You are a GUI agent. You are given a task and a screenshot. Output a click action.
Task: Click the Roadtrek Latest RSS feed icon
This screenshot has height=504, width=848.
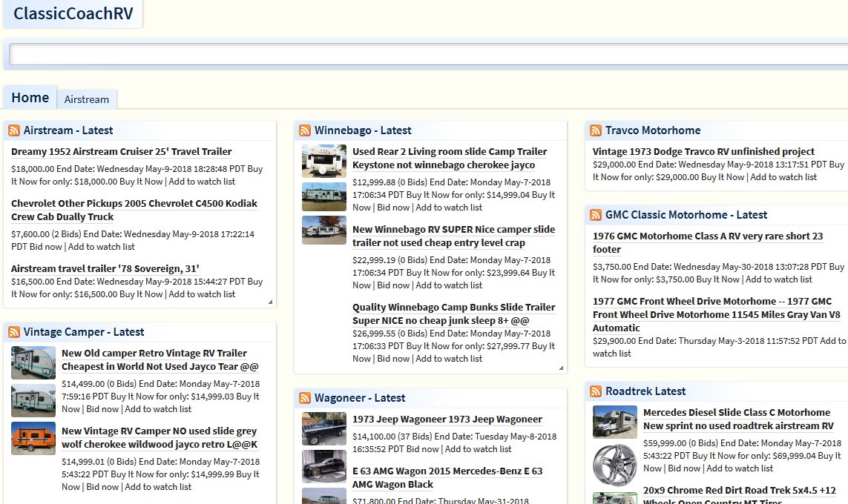coord(595,391)
